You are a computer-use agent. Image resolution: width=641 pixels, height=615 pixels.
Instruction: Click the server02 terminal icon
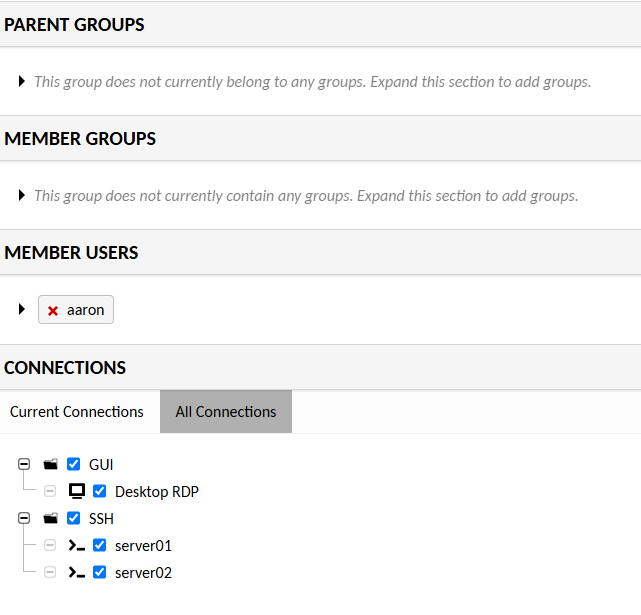(x=77, y=573)
